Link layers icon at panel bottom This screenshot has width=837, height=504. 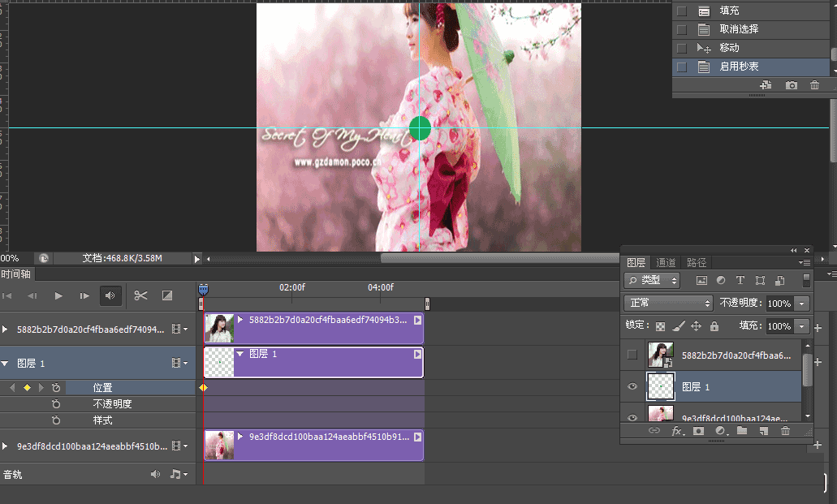click(x=654, y=431)
